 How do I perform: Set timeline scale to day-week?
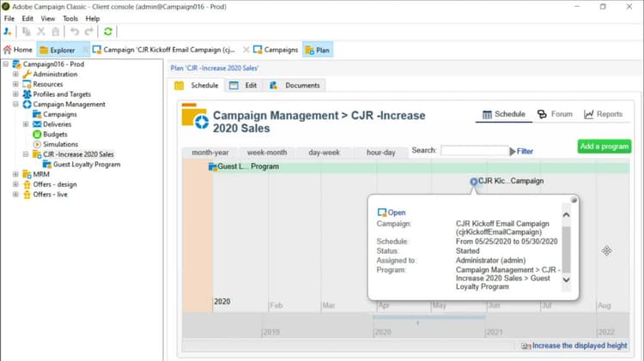click(324, 153)
